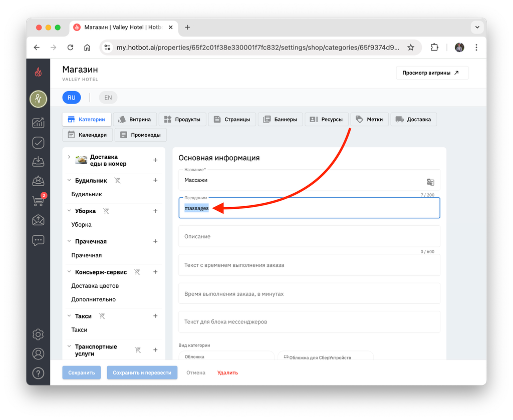
Task: Toggle cart-off icon for Такси
Action: pyautogui.click(x=102, y=316)
